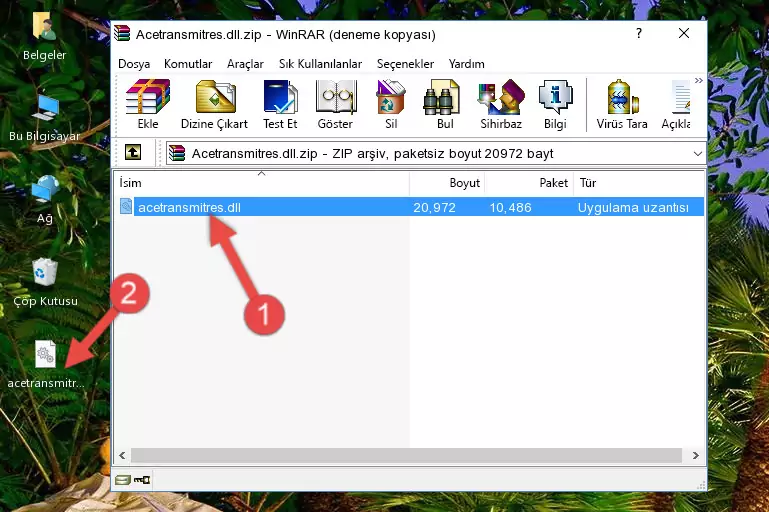This screenshot has height=512, width=769.
Task: Click the horizontal scrollbar left arrow
Action: coord(122,455)
